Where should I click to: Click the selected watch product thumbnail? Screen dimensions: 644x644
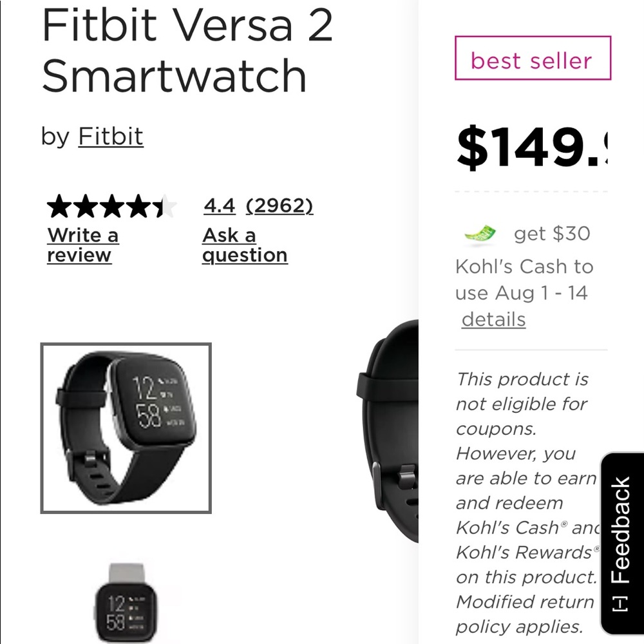[x=126, y=426]
